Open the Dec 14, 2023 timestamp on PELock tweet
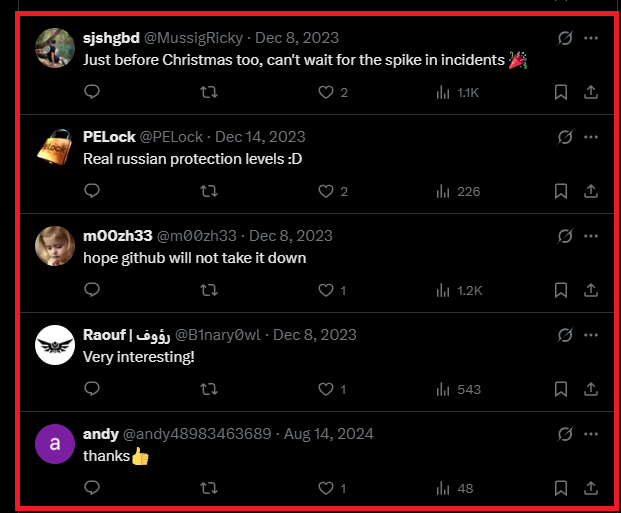621x513 pixels. tap(260, 137)
